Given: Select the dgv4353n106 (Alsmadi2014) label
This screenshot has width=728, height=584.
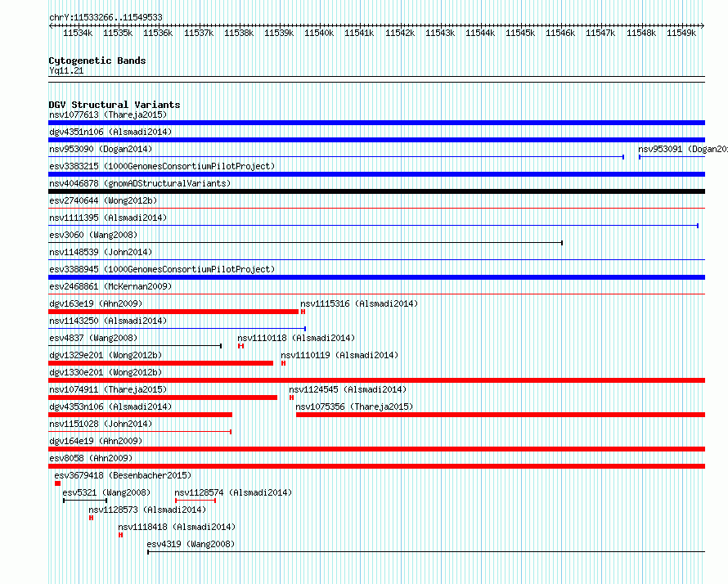Looking at the screenshot, I should coord(110,407).
